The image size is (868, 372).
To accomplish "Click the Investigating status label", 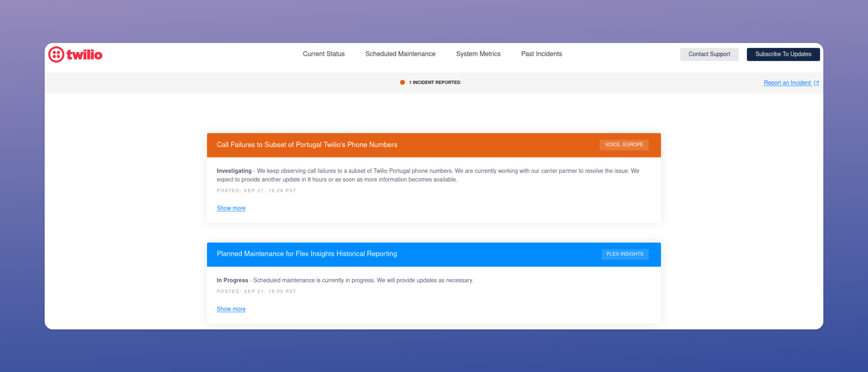I will tap(234, 171).
